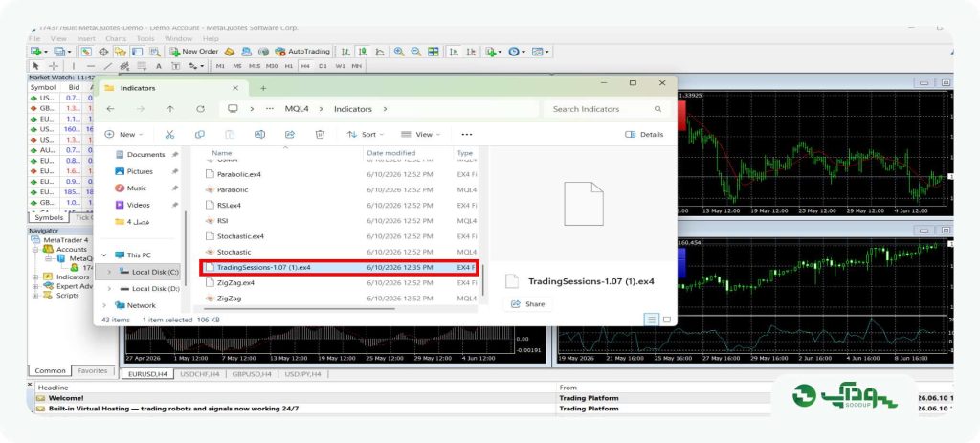980x443 pixels.
Task: Switch to W1 timeframe
Action: click(x=340, y=66)
